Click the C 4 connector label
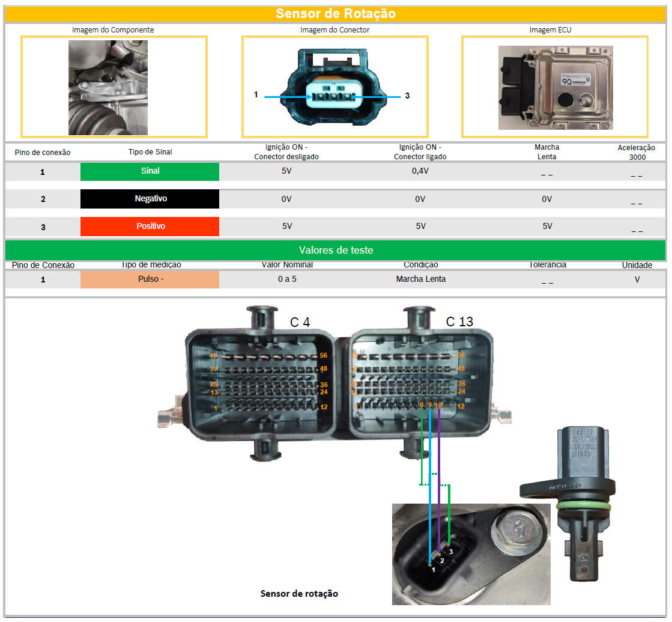Screen dimensions: 672x622 point(300,323)
